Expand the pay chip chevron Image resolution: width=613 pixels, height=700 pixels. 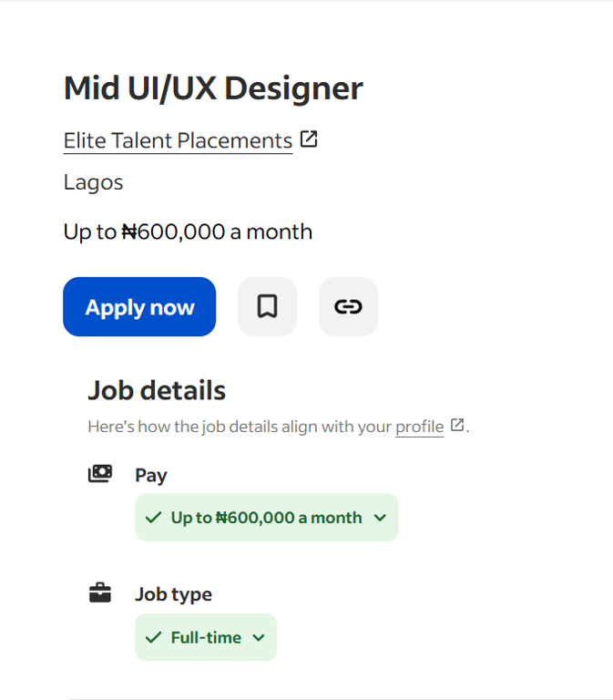click(x=380, y=518)
